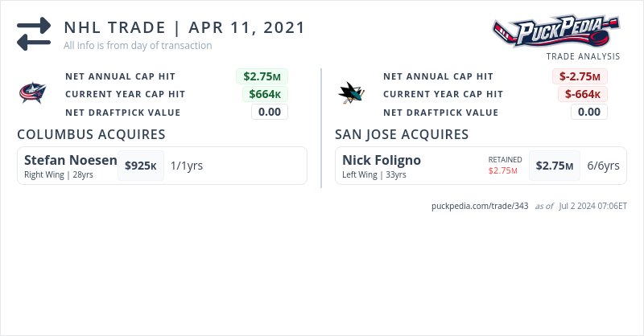644x336 pixels.
Task: Click the NHL Trade Apr 11, 2021 heading
Action: coord(184,27)
